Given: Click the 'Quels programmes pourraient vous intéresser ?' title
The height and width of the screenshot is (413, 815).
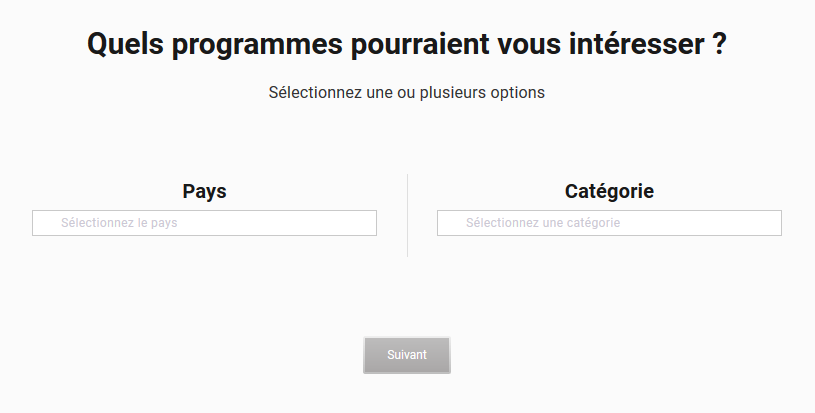Looking at the screenshot, I should (x=406, y=44).
